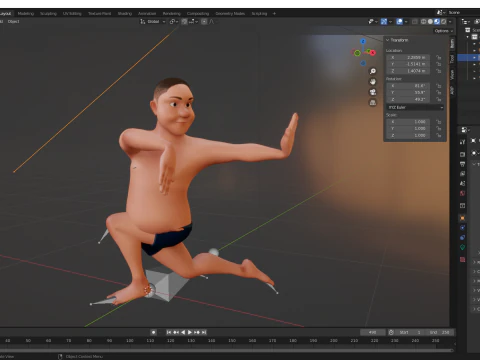Toggle X-ray mode in viewport header
Viewport: 480px width, 360px height.
(x=415, y=22)
